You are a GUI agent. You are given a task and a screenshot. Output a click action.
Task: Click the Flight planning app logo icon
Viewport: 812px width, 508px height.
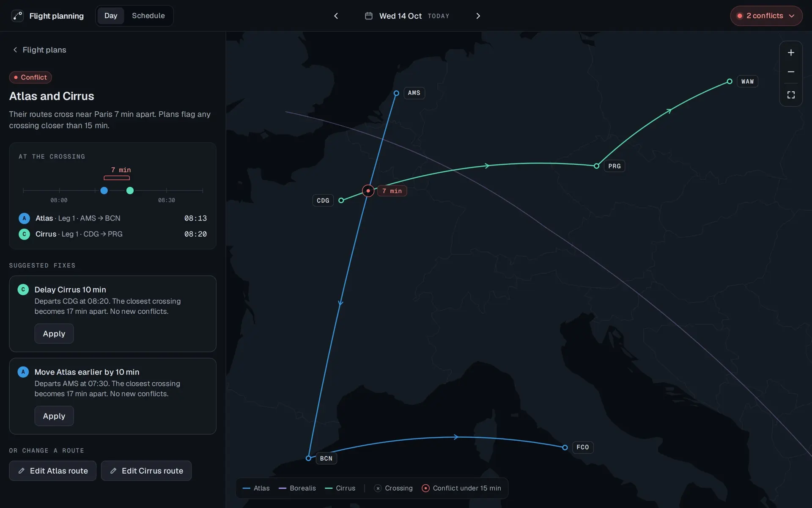tap(17, 16)
